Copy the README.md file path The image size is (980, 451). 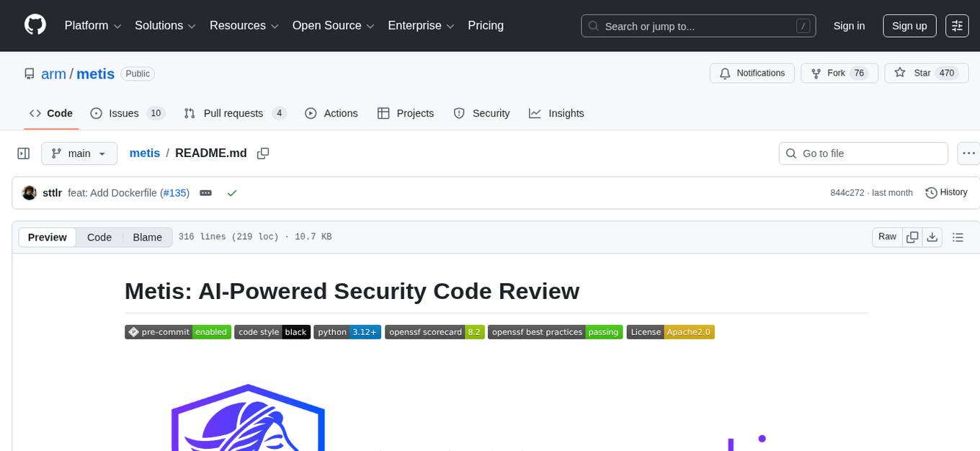(x=263, y=153)
